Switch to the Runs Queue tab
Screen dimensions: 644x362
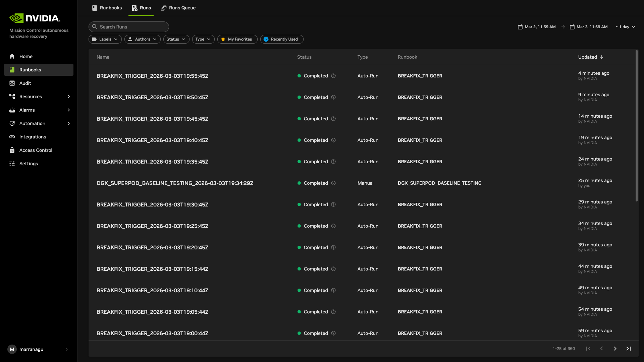coord(178,8)
